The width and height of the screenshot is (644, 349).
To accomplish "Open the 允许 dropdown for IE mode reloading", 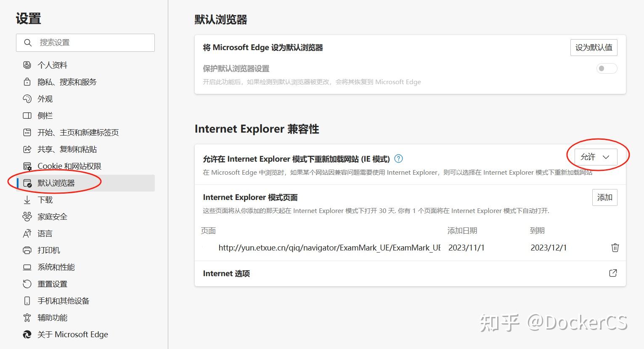I will 594,157.
